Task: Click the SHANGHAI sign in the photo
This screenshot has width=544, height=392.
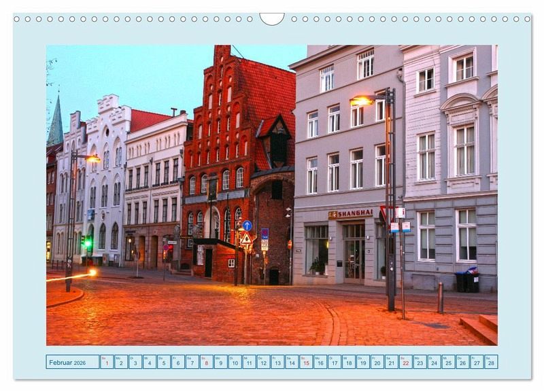Action: pos(350,213)
